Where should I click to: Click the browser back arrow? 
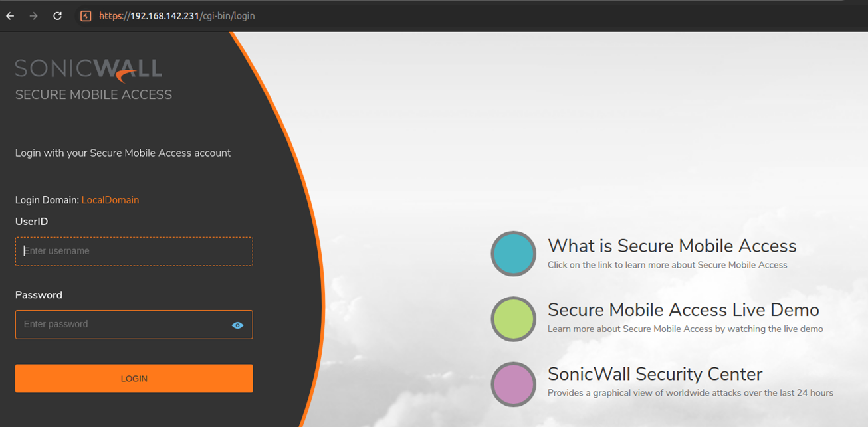click(10, 16)
